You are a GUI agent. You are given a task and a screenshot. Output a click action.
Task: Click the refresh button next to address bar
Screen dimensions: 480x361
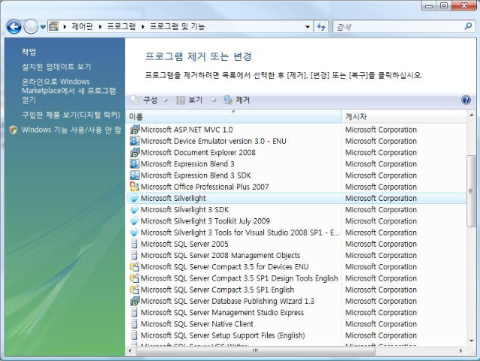[321, 27]
